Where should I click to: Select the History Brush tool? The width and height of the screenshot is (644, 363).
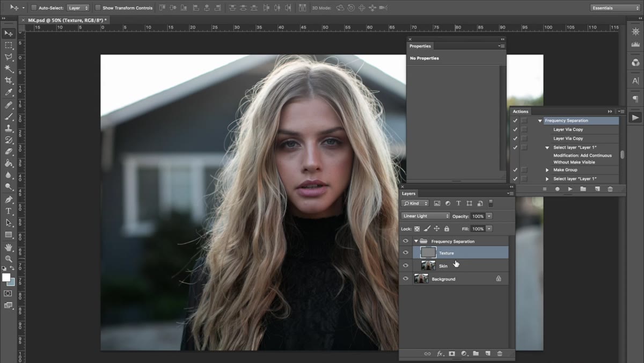click(8, 140)
